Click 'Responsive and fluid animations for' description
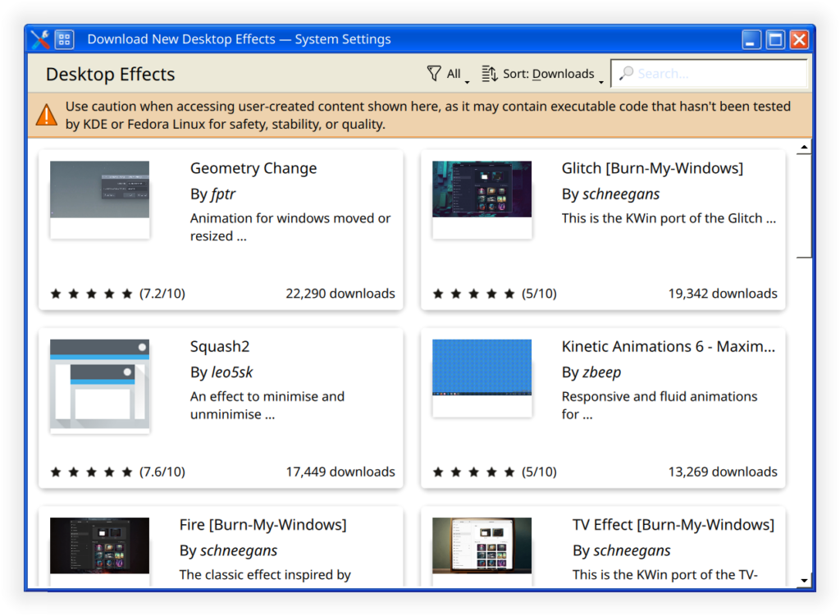Viewport: 840px width, 616px height. [x=660, y=405]
